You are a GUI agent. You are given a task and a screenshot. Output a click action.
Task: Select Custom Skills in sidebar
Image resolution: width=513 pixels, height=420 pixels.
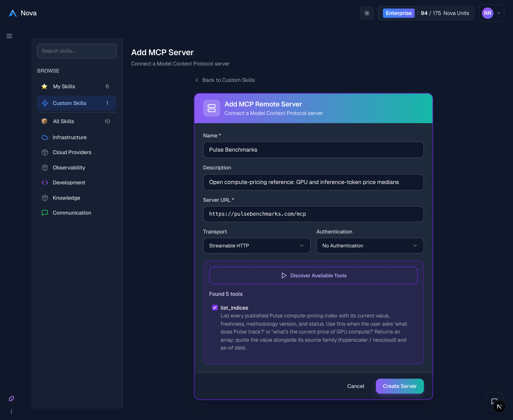click(x=76, y=103)
